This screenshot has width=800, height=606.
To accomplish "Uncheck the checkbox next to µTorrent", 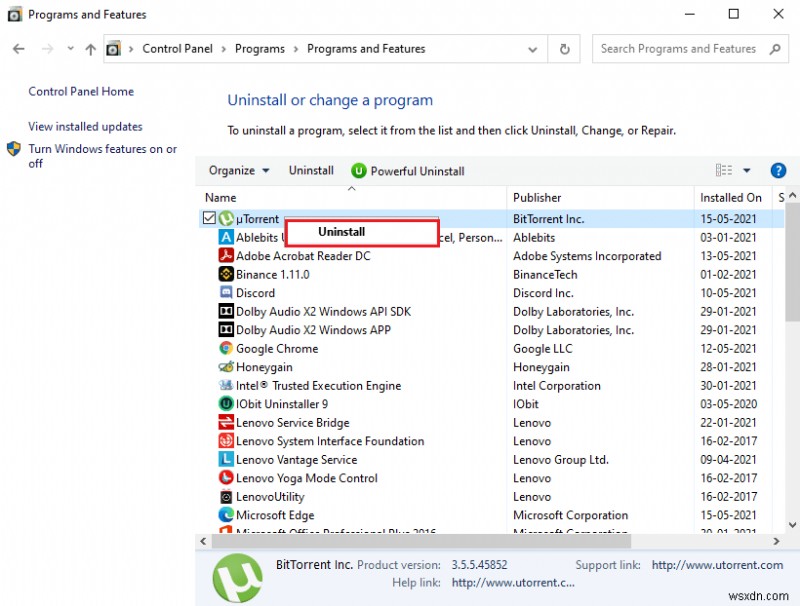I will tap(210, 218).
